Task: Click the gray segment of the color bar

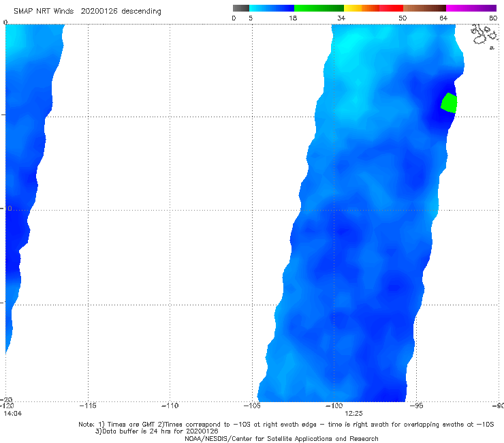Action: point(240,8)
